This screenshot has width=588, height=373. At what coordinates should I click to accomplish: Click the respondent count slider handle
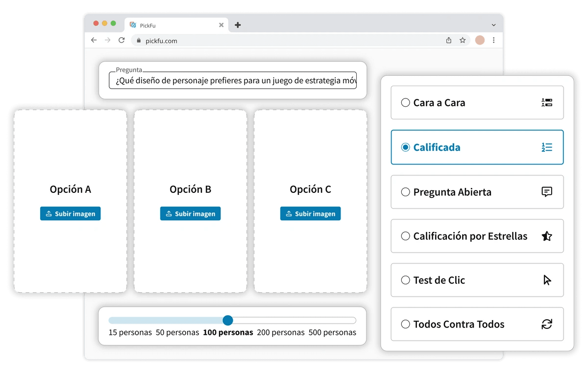[x=227, y=320]
